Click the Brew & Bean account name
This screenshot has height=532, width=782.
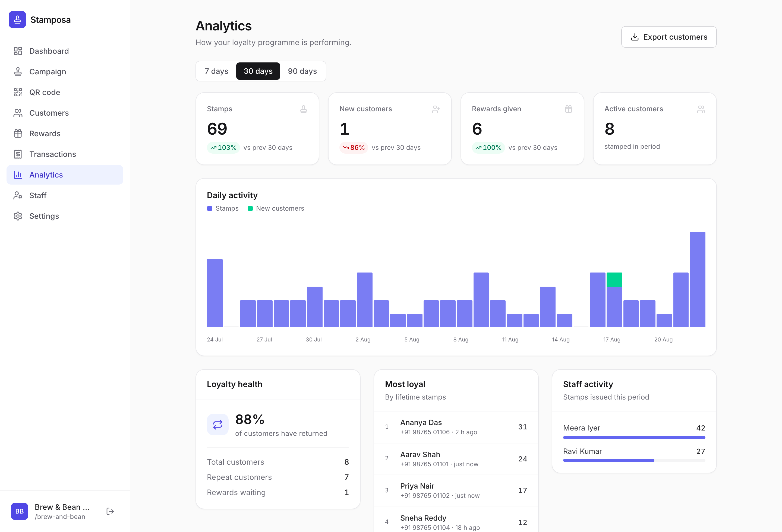point(62,507)
